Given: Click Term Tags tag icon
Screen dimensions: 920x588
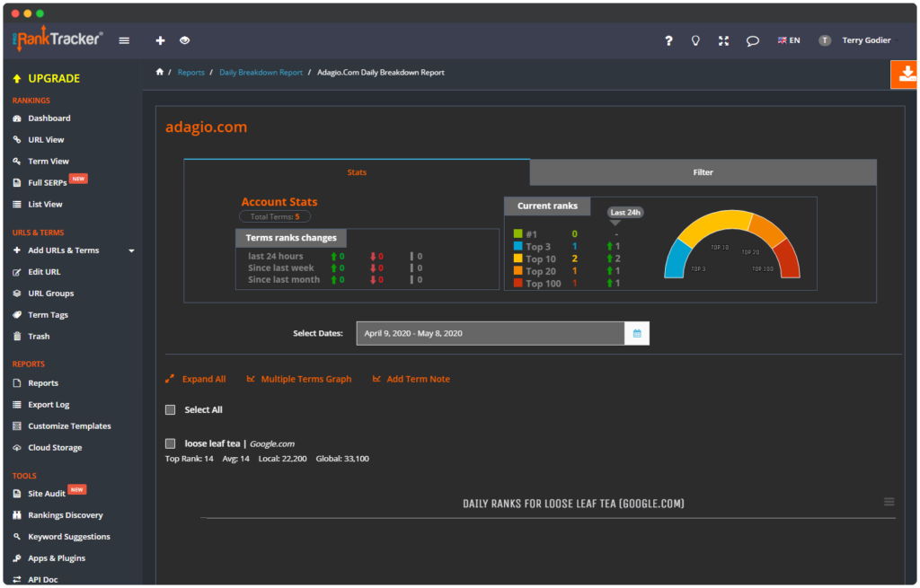Looking at the screenshot, I should tap(17, 315).
